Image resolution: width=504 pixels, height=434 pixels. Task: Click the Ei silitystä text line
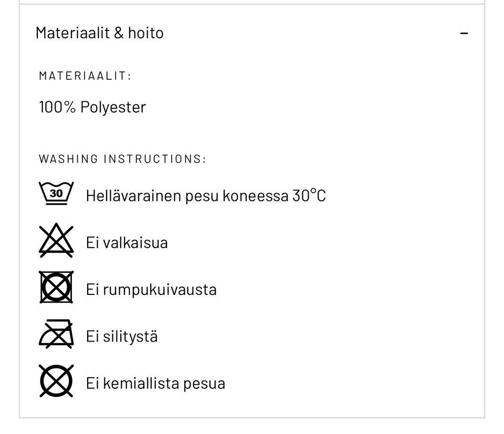click(121, 336)
